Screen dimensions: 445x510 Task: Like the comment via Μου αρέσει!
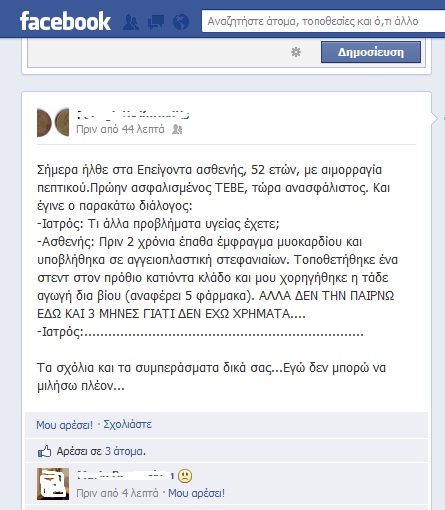pyautogui.click(x=196, y=493)
